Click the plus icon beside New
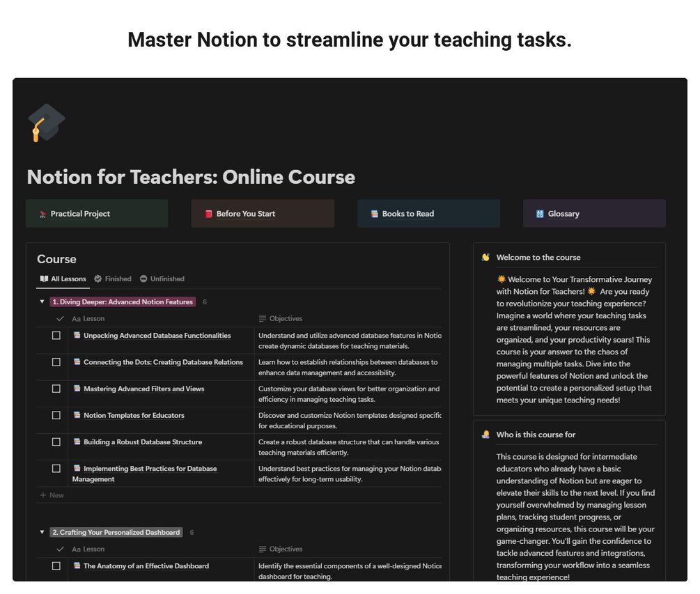 point(43,495)
